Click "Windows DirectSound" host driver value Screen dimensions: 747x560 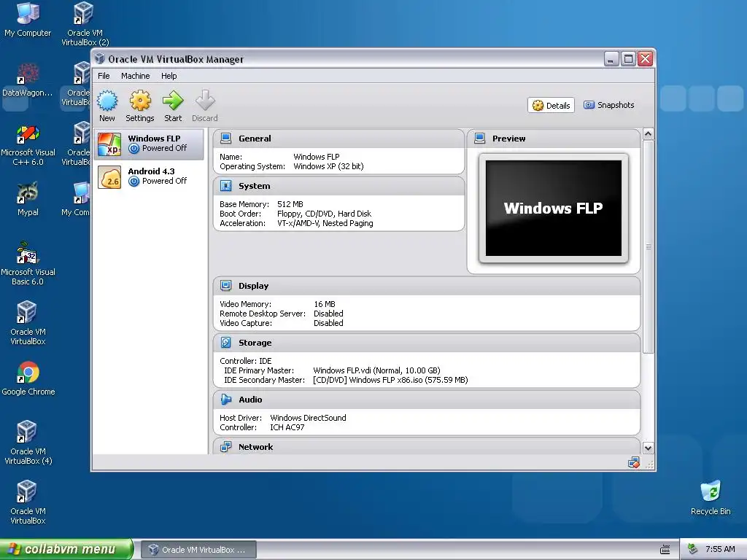[309, 418]
